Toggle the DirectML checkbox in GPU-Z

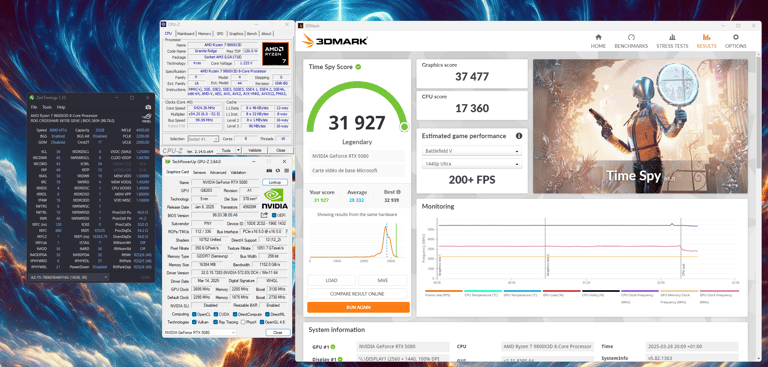coord(267,314)
